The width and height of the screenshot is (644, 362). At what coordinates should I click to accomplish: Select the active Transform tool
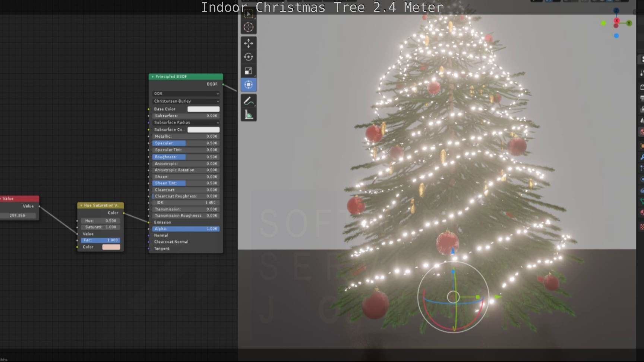click(249, 85)
